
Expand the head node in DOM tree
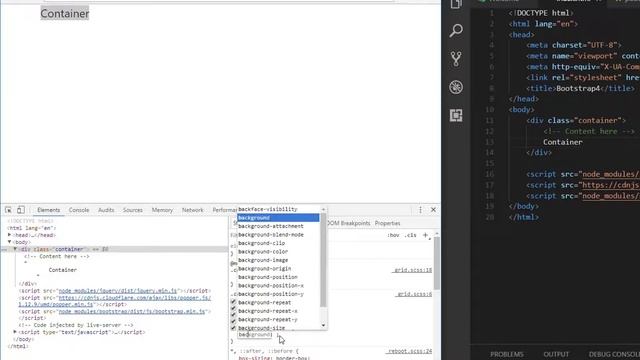[9, 235]
